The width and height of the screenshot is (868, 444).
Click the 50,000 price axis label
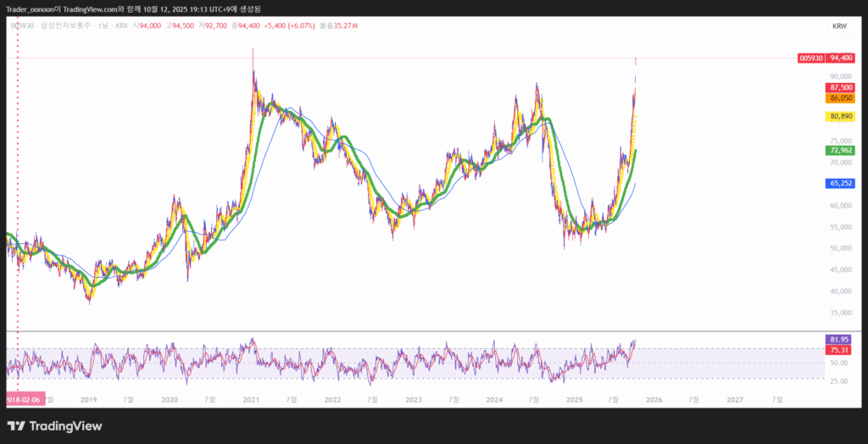[x=840, y=248]
